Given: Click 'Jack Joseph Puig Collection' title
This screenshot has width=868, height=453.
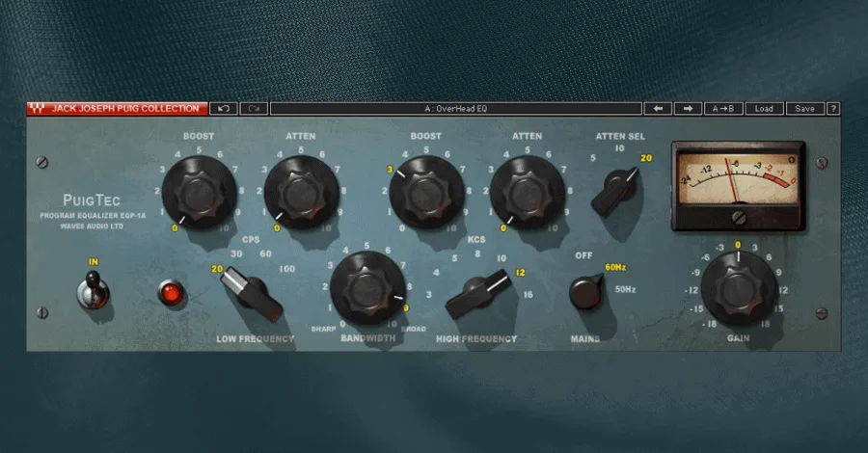Looking at the screenshot, I should coord(125,108).
